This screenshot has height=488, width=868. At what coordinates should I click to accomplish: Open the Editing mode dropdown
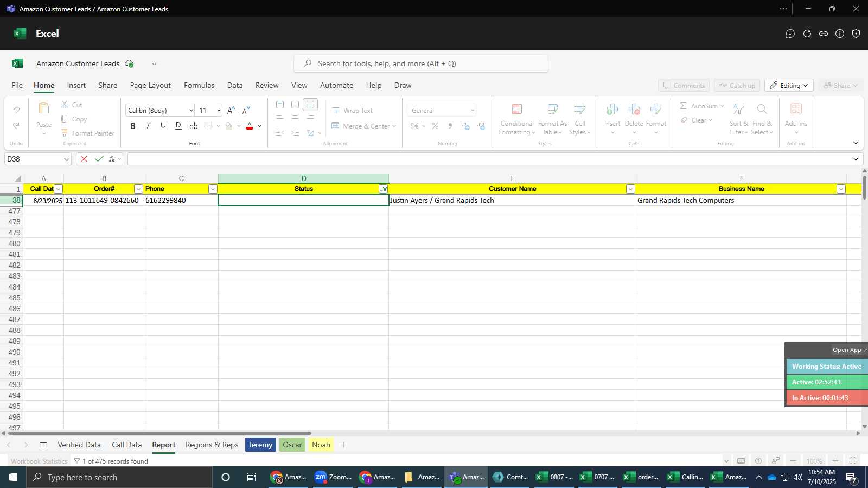[789, 85]
